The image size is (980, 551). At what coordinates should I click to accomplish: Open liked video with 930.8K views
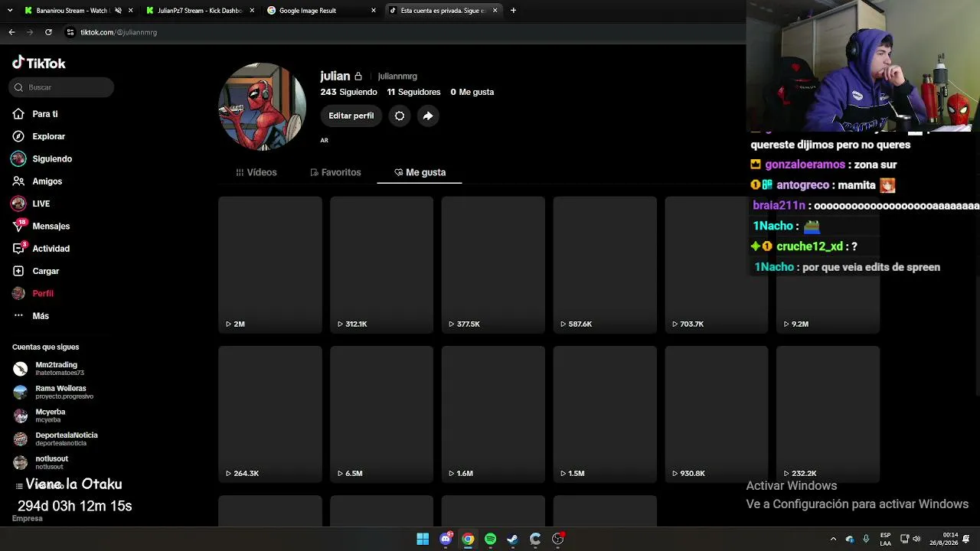tap(717, 414)
